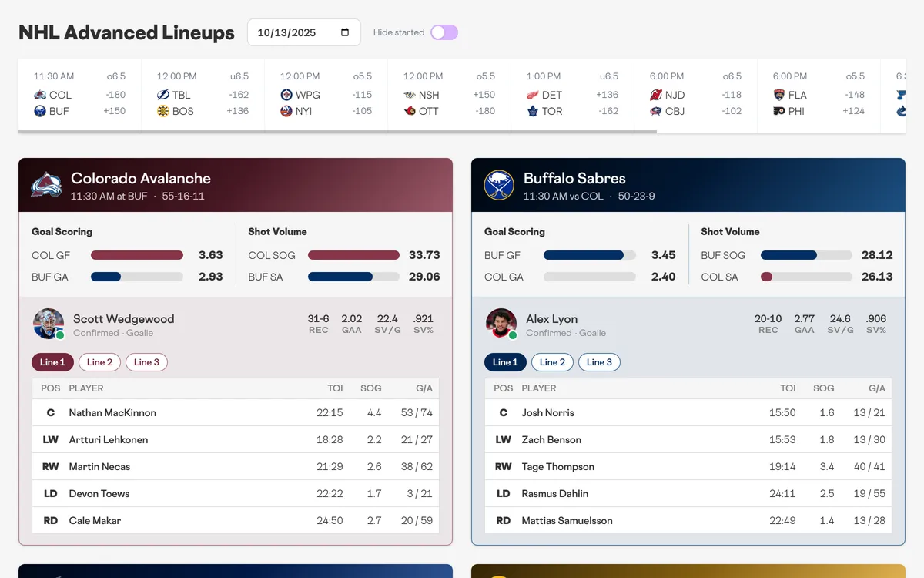Click BUF team logo in 11:30 AM game

40,111
